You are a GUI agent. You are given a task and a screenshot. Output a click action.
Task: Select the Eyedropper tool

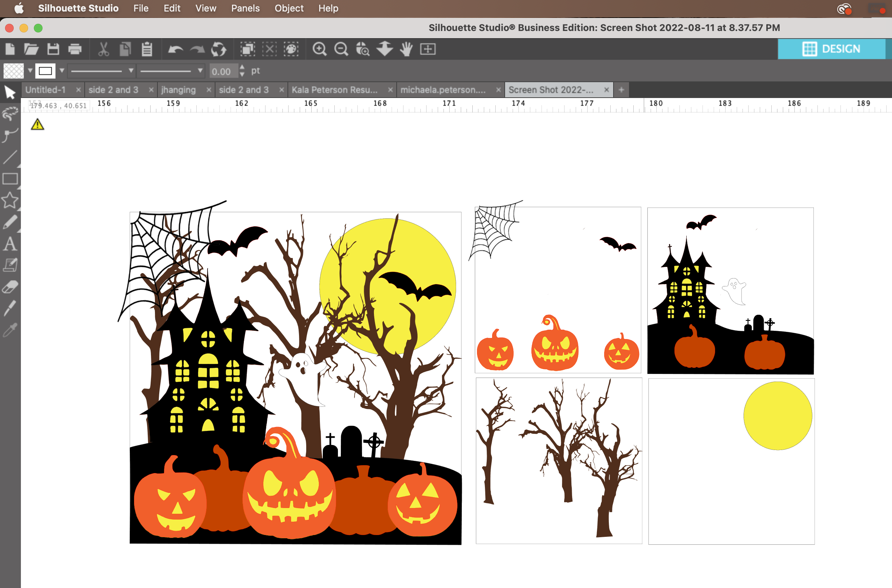pyautogui.click(x=10, y=330)
